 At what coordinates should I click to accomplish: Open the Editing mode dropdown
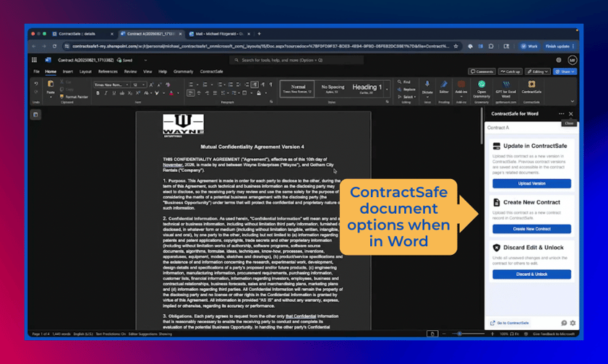[538, 71]
